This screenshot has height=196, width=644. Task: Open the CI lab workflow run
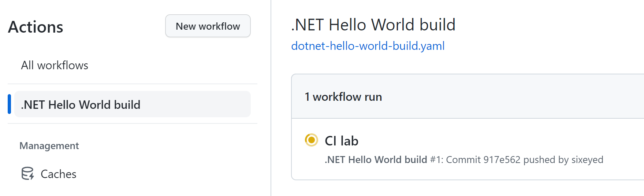[342, 141]
